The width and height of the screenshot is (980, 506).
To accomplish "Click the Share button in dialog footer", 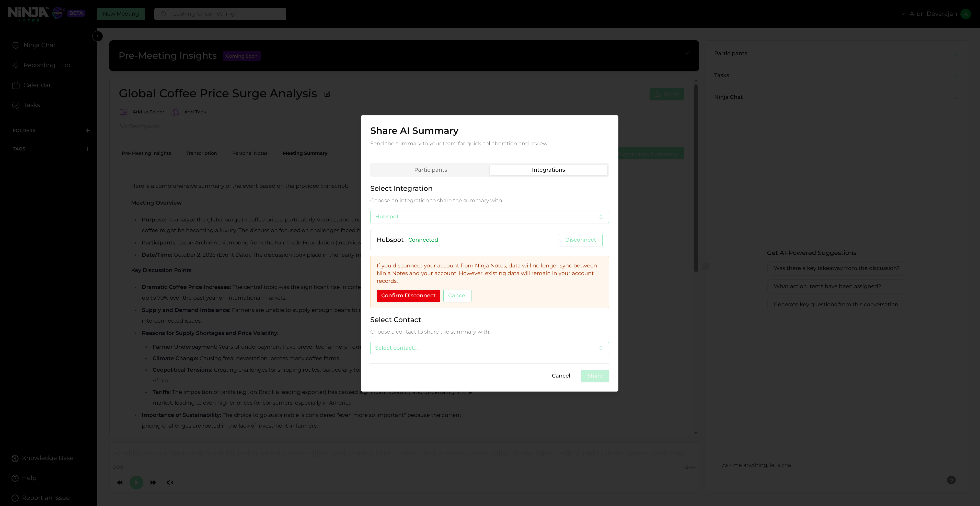I will click(x=595, y=376).
